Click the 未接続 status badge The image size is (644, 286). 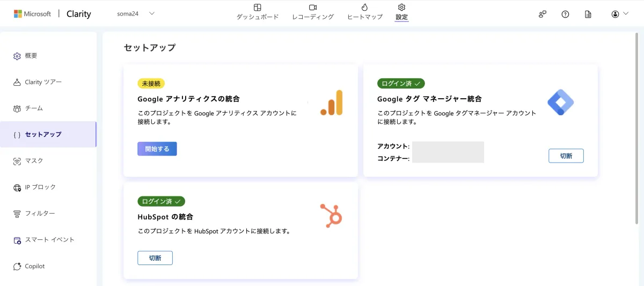pos(151,83)
